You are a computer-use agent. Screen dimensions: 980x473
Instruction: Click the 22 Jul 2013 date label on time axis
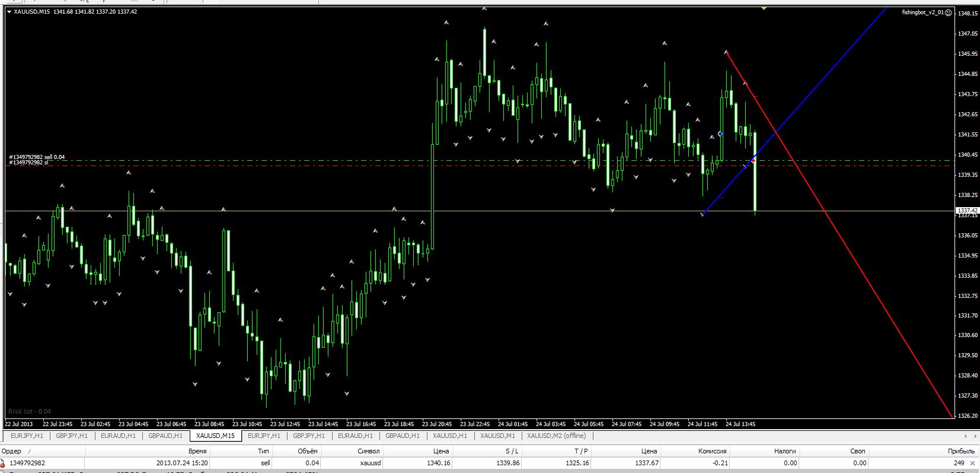(19, 424)
